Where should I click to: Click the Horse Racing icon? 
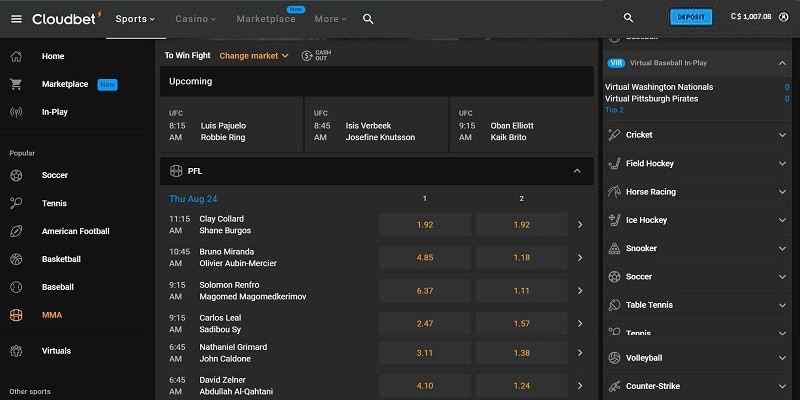coord(614,192)
